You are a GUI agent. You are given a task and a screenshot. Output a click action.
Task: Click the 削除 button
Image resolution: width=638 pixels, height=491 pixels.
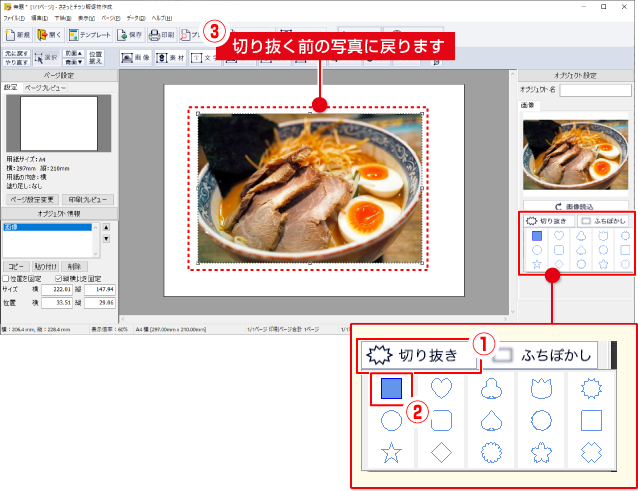(74, 266)
